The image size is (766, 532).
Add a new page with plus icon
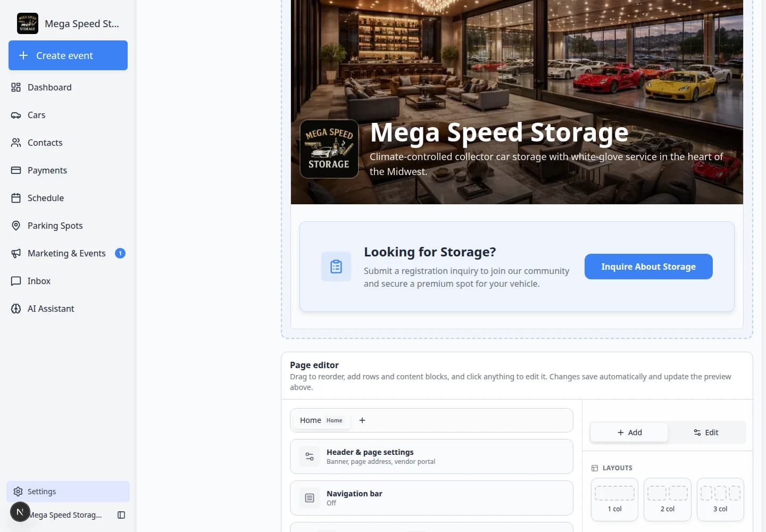click(362, 420)
